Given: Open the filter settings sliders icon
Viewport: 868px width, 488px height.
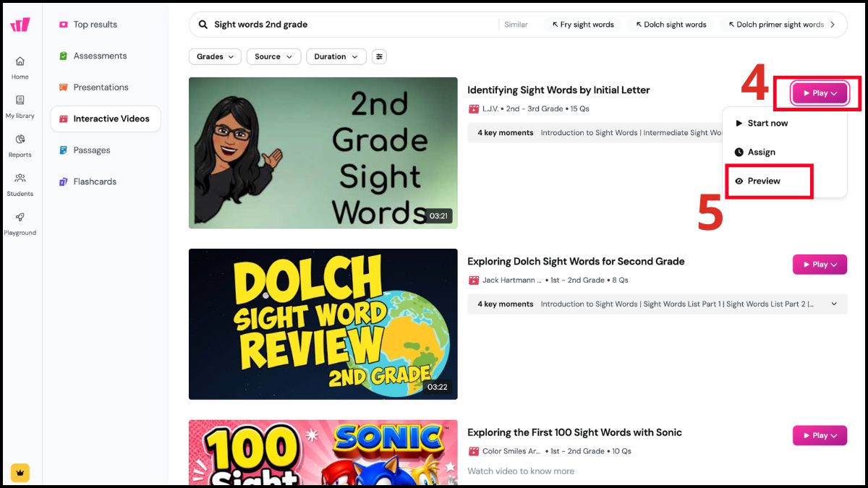Looking at the screenshot, I should click(379, 56).
